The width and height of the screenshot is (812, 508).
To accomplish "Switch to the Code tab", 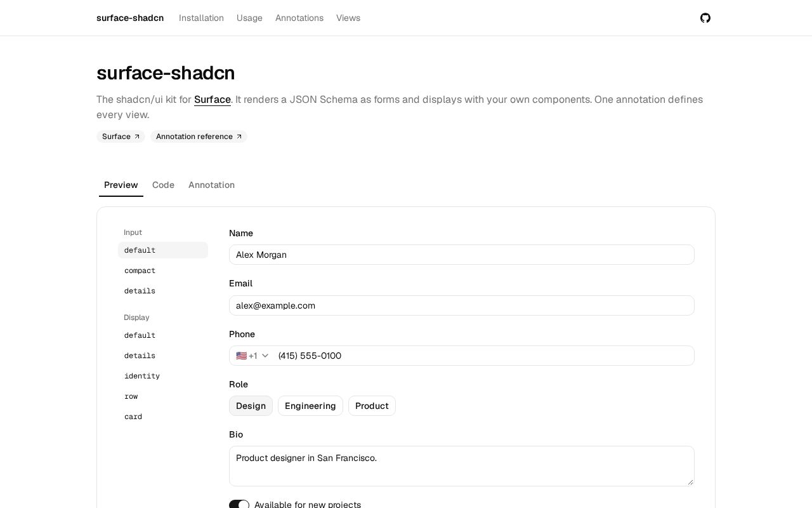I will (x=163, y=185).
